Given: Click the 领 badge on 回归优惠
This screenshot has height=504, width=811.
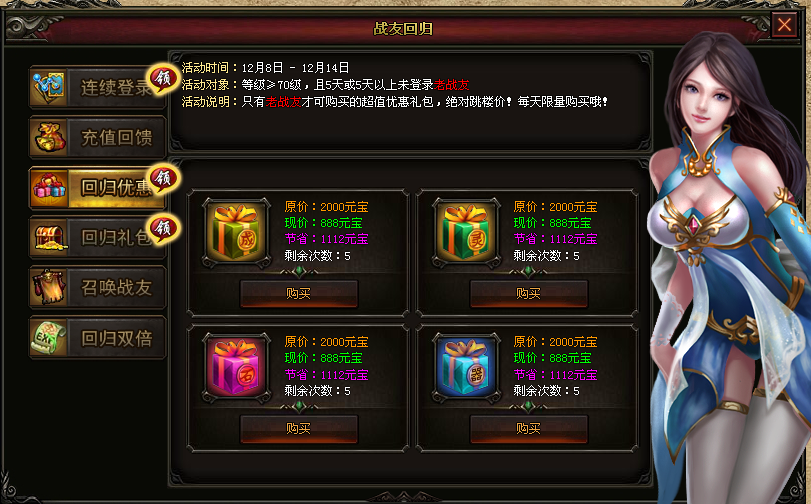Looking at the screenshot, I should [164, 179].
